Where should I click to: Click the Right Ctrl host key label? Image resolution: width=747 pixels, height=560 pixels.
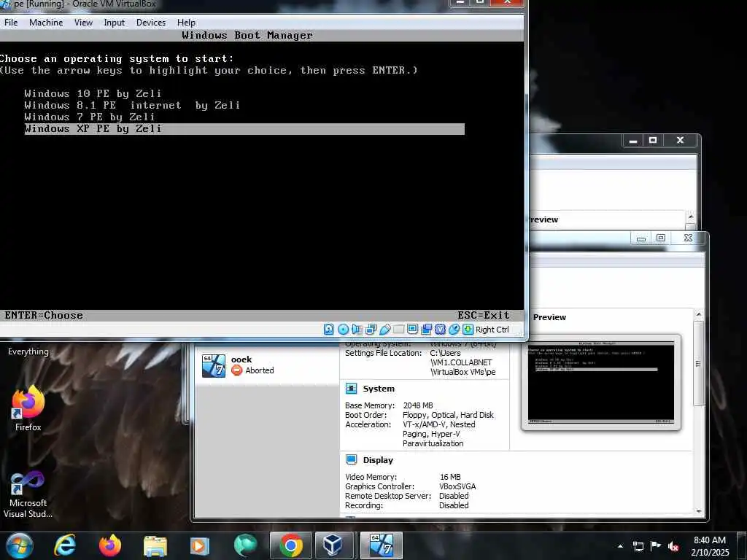492,330
